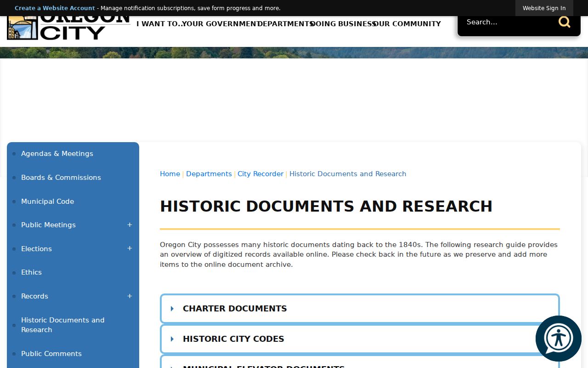Open Public Comments sidebar link
Screen dimensions: 588x368
pyautogui.click(x=51, y=354)
